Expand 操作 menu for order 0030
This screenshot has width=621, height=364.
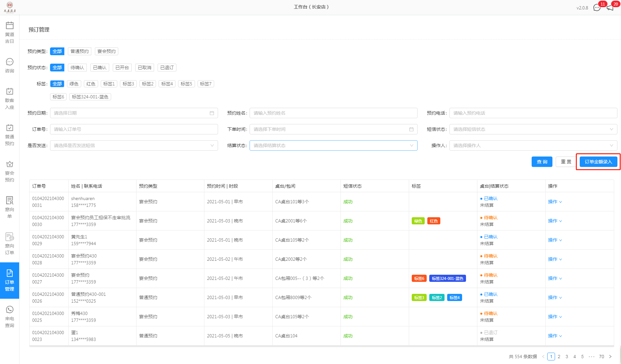coord(555,221)
